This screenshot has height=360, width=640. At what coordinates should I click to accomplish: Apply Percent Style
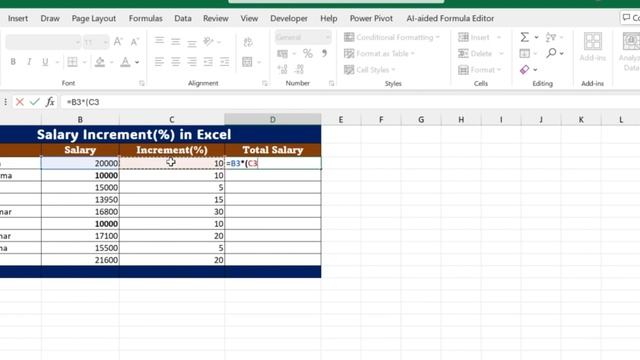point(308,53)
